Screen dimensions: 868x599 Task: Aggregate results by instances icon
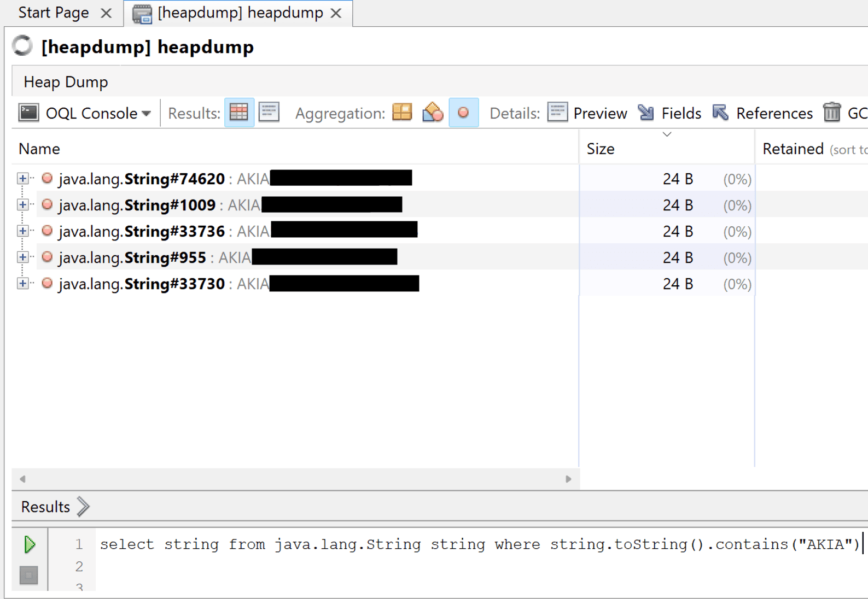(x=463, y=113)
